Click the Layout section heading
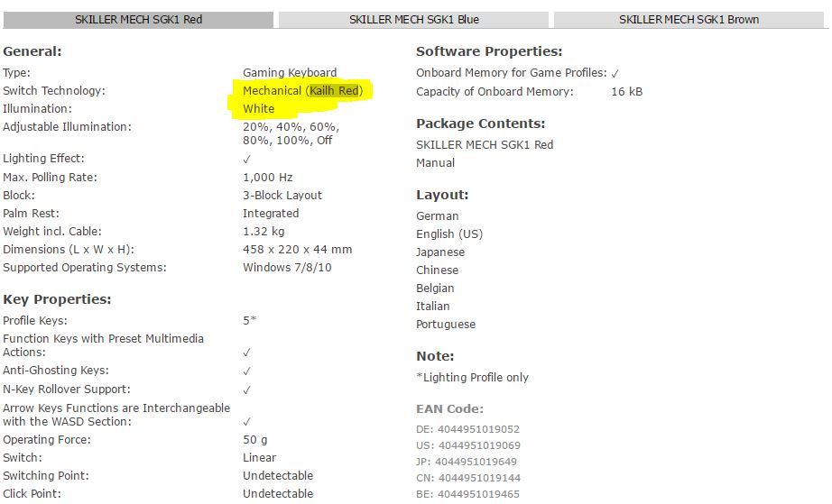The height and width of the screenshot is (504, 832). tap(442, 195)
